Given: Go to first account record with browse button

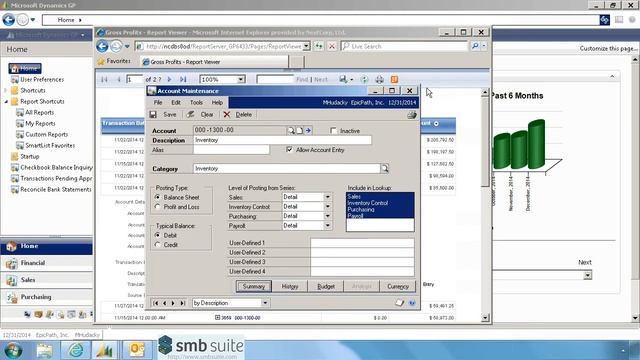Looking at the screenshot, I should [156, 303].
